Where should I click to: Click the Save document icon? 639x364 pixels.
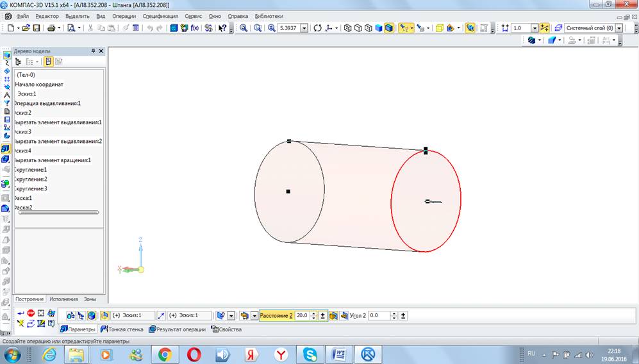tap(37, 28)
